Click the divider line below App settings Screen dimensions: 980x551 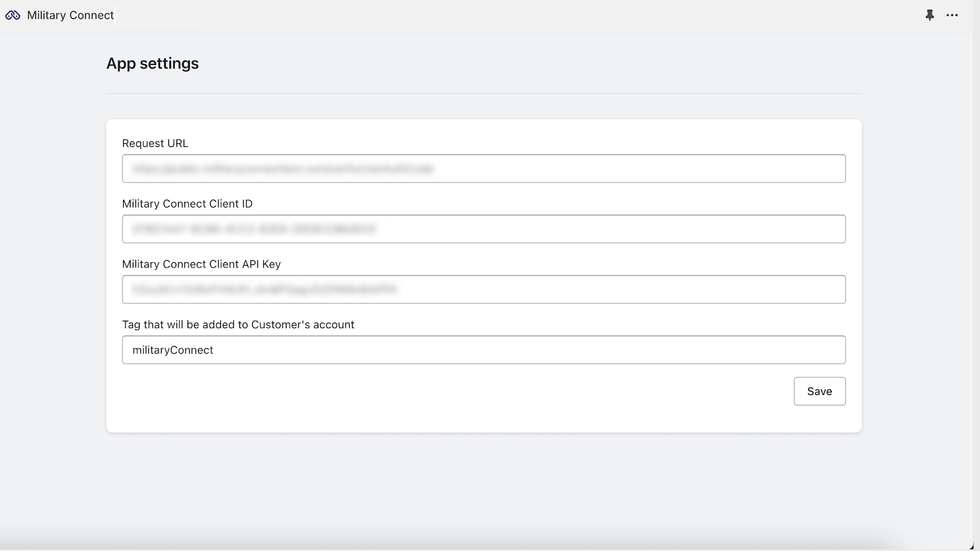click(x=484, y=94)
